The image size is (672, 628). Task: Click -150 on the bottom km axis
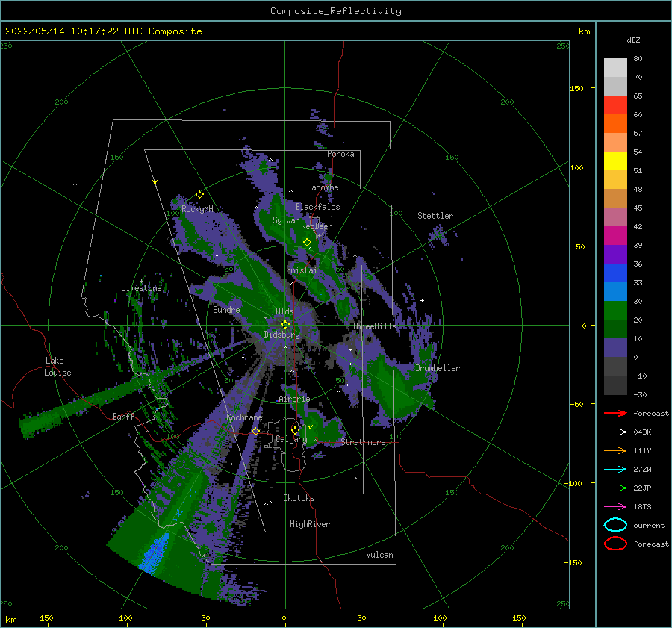(x=44, y=618)
